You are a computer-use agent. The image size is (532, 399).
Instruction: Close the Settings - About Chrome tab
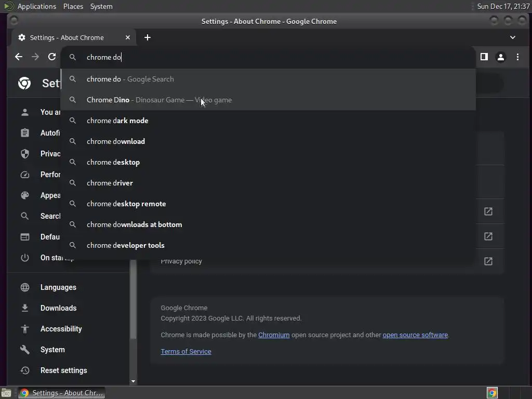(x=128, y=37)
